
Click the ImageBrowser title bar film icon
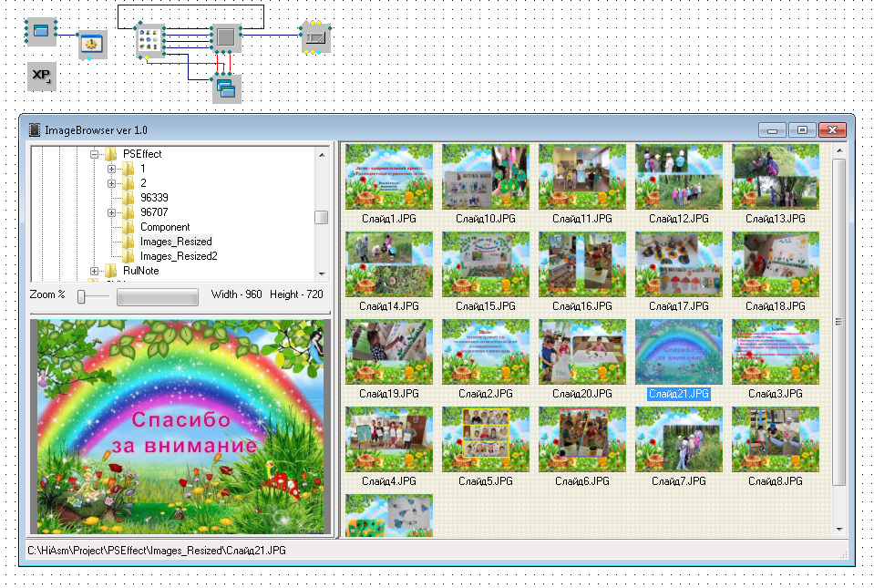[35, 130]
